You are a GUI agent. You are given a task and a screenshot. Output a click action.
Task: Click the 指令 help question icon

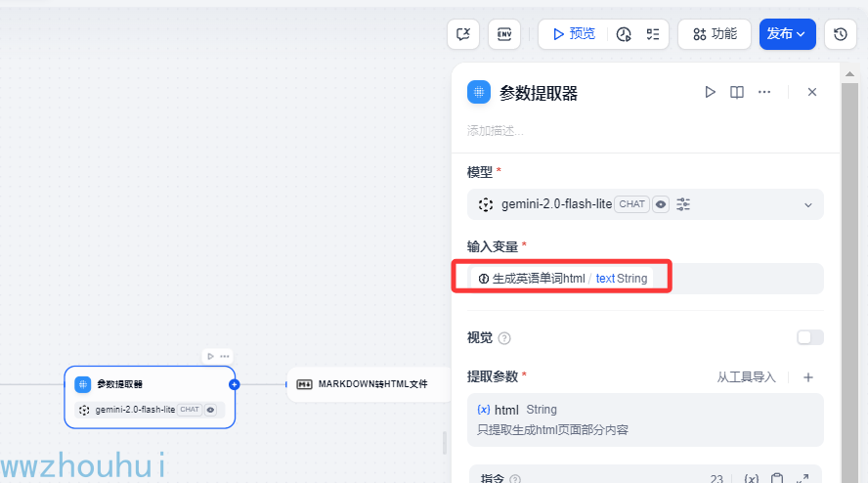tap(515, 479)
